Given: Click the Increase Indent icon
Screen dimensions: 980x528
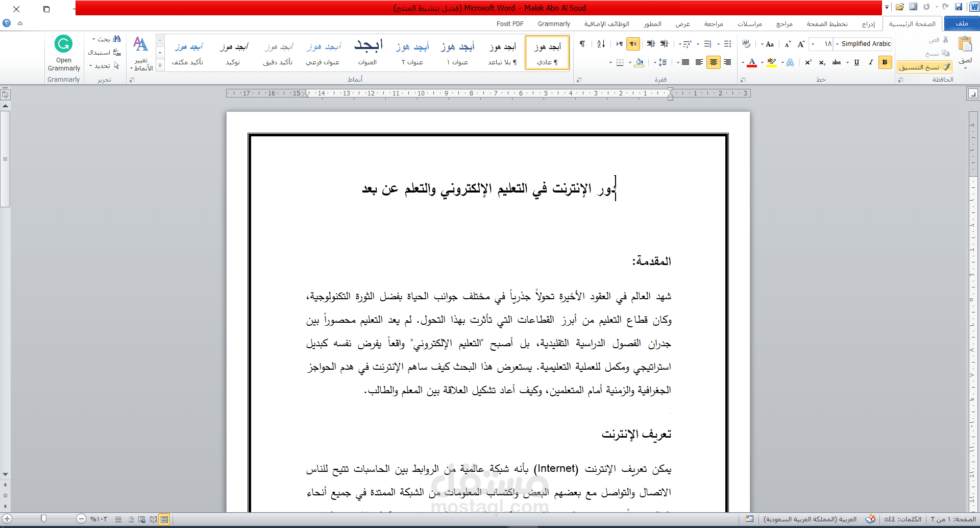Looking at the screenshot, I should [651, 44].
